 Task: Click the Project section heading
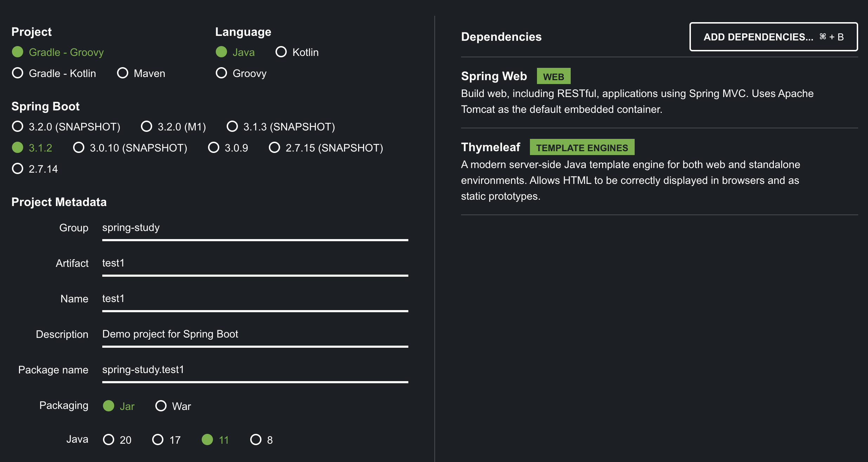(x=32, y=32)
